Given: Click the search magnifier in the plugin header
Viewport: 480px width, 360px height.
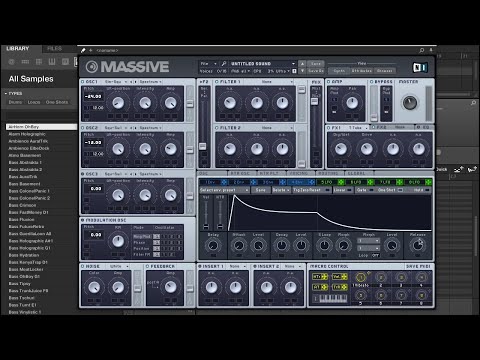Looking at the screenshot, I should click(422, 50).
